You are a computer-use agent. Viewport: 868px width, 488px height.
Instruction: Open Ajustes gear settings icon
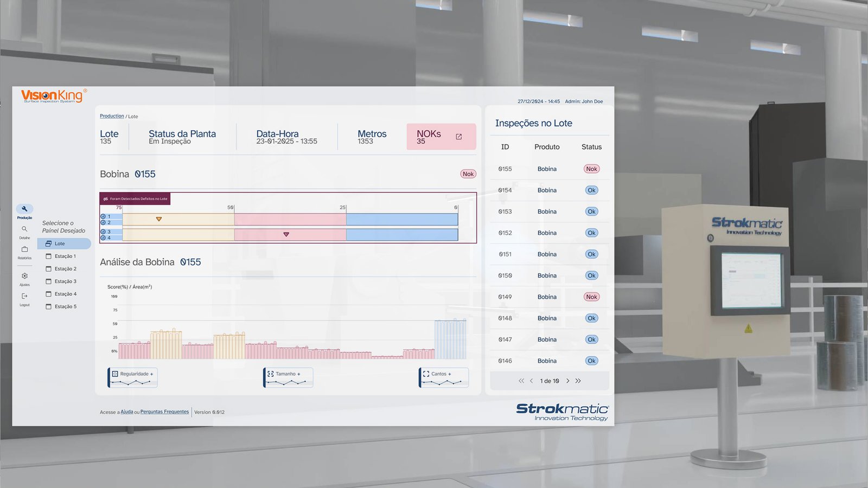(x=24, y=276)
